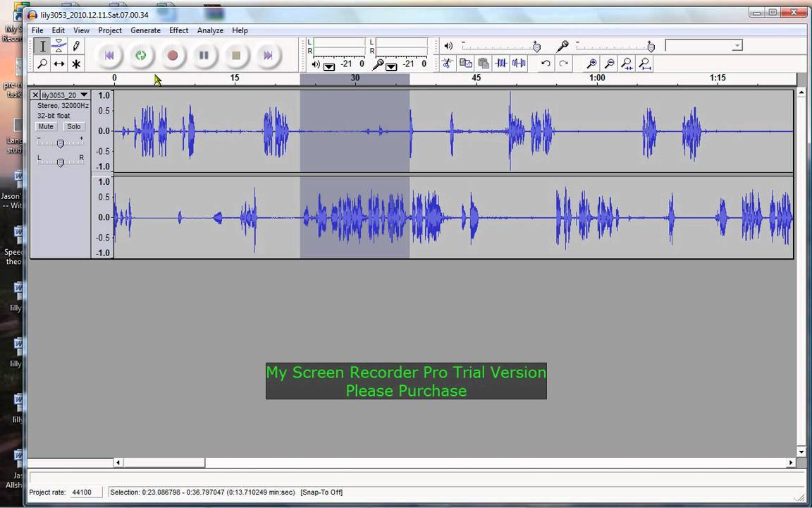Screen dimensions: 812x508
Task: Click the microphone icon on the mixer toolbar
Action: (562, 47)
